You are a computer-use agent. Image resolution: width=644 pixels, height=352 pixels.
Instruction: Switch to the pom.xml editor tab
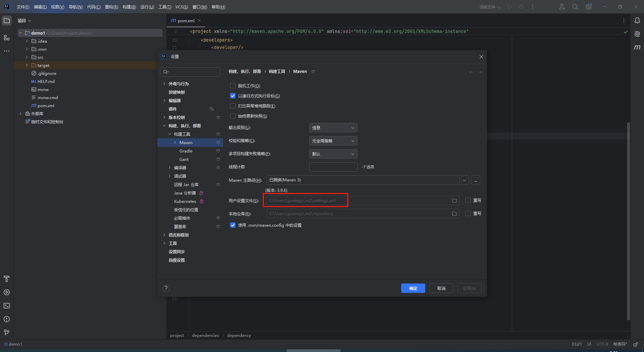coord(185,20)
